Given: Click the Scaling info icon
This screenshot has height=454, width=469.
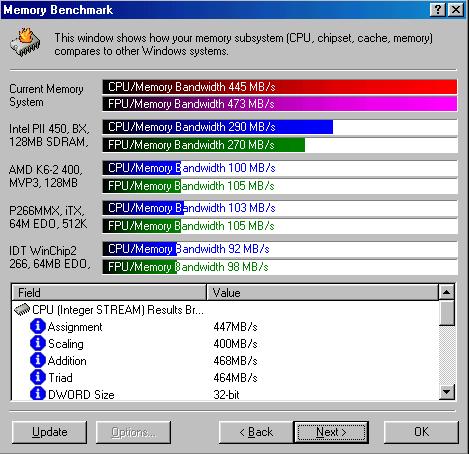Looking at the screenshot, I should [38, 343].
